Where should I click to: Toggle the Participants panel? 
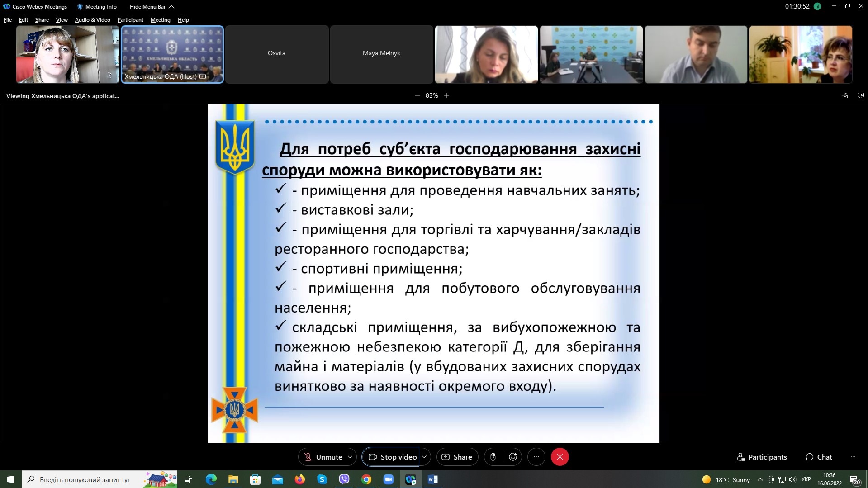click(762, 457)
